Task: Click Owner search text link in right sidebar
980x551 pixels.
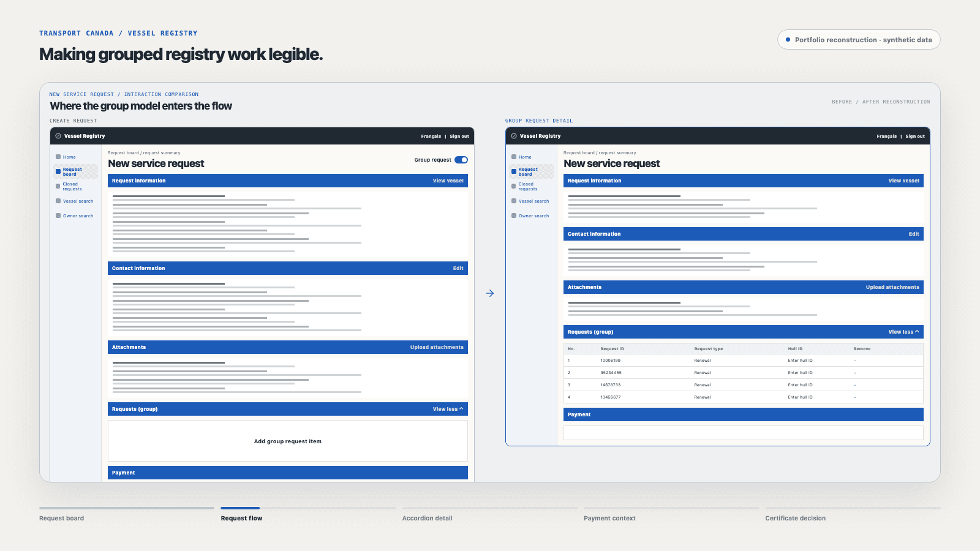Action: pos(533,216)
